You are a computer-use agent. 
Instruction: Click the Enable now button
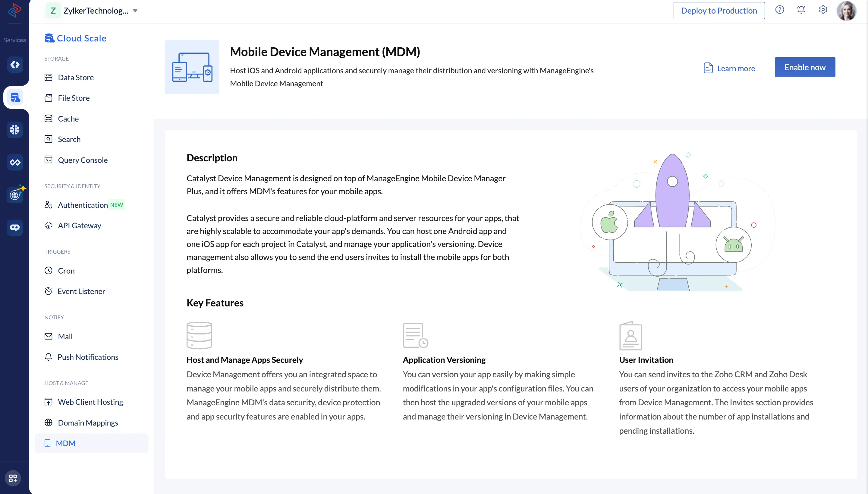click(x=805, y=67)
